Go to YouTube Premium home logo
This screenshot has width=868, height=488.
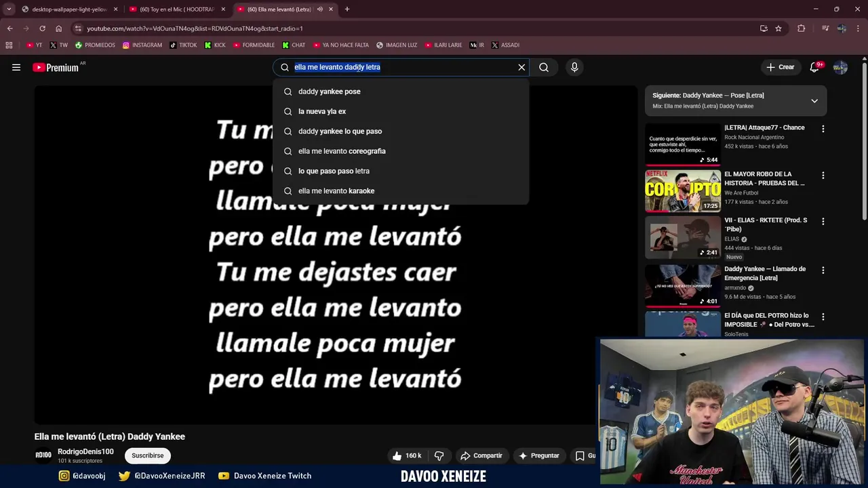point(56,67)
